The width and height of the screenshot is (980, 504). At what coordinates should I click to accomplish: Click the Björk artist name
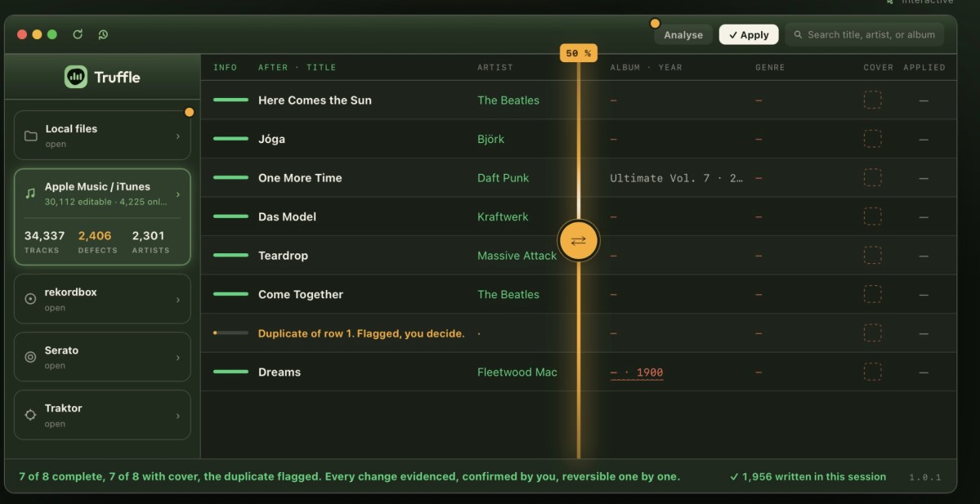490,139
